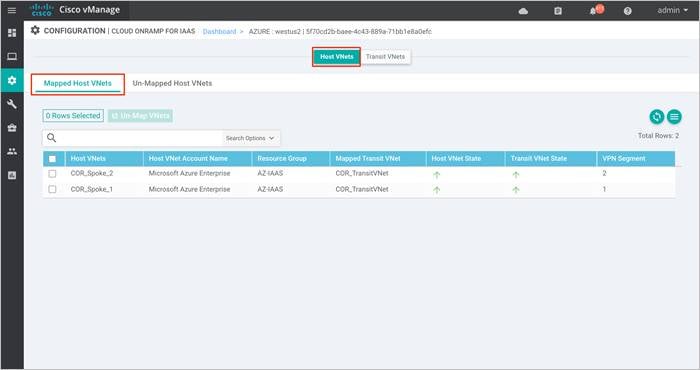Screen dimensions: 700x370
Task: Sort by the VPN Segment column header
Action: 624,158
